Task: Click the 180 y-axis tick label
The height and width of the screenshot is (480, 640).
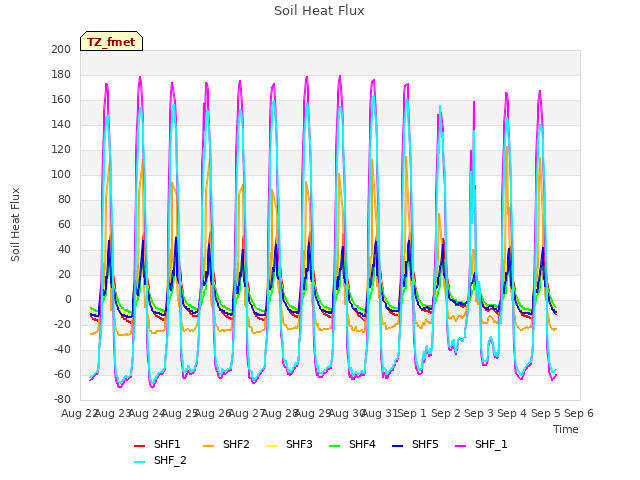Action: (x=61, y=75)
